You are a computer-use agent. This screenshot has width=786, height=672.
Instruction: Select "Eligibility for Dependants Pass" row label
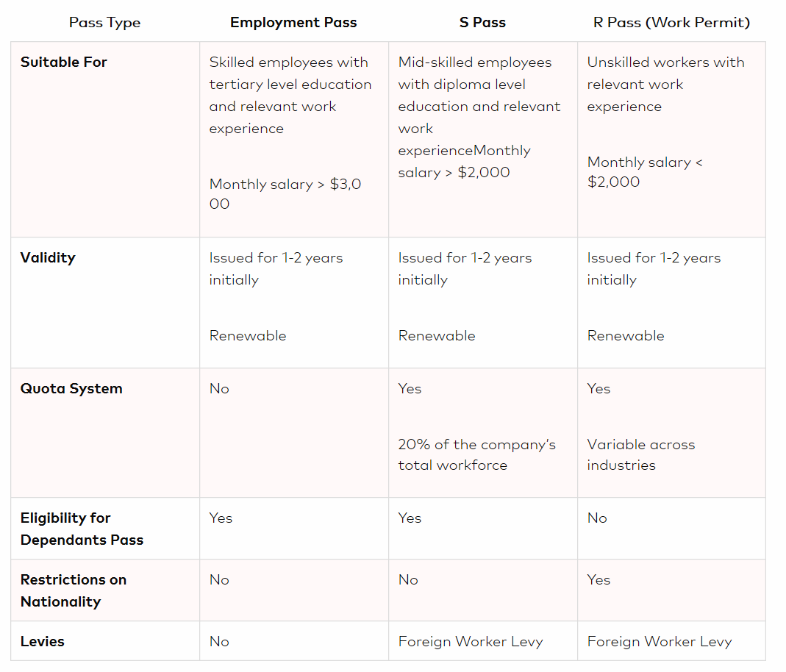tap(82, 529)
